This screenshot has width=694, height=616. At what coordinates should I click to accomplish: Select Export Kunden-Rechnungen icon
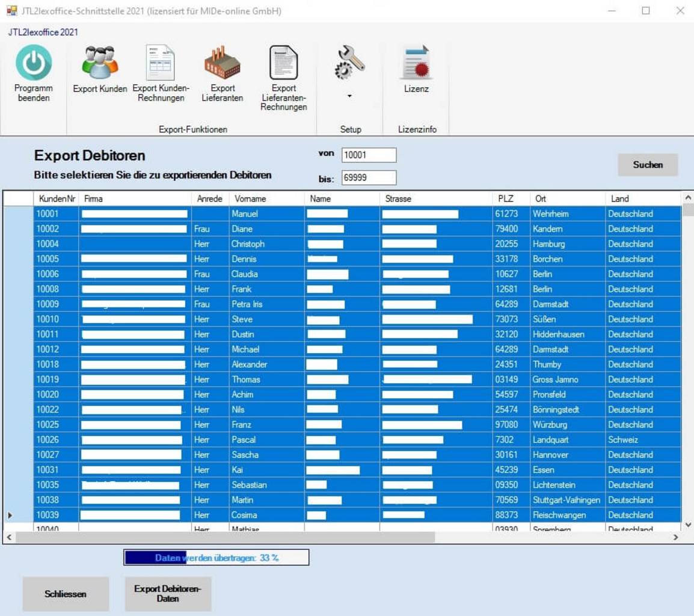161,63
